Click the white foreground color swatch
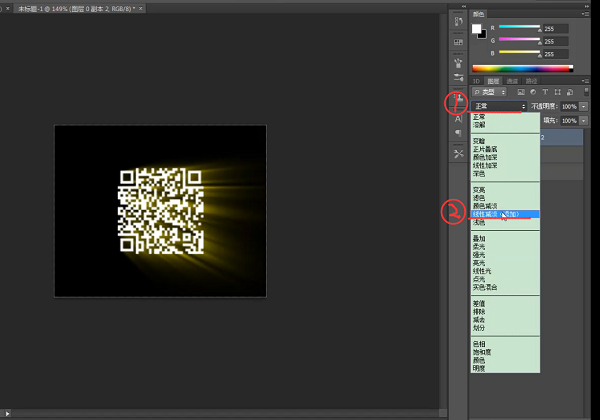This screenshot has width=600, height=420. tap(476, 29)
